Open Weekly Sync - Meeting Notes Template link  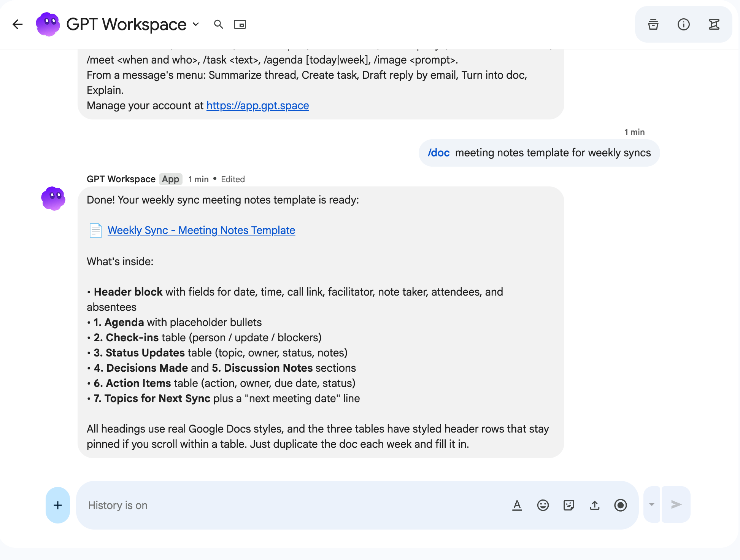(x=201, y=230)
